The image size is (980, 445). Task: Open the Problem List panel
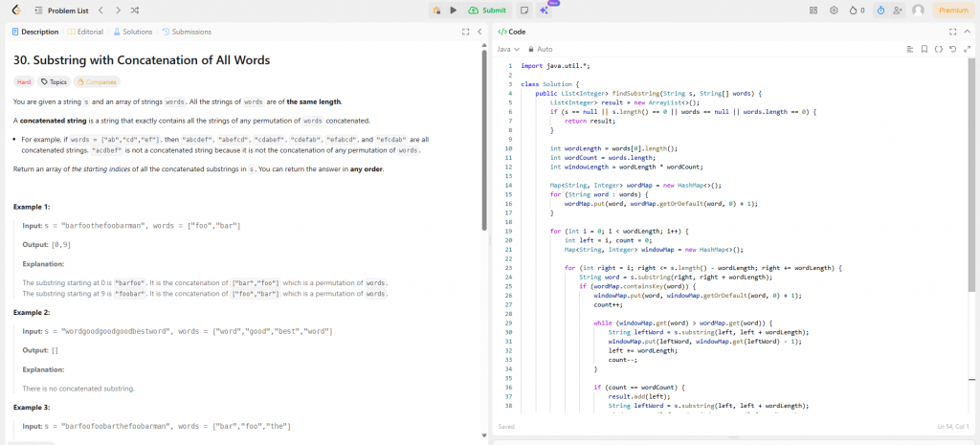pos(60,11)
